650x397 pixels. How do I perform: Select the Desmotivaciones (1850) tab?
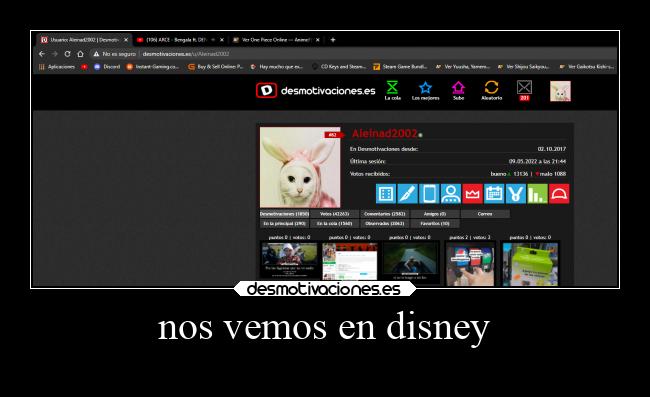[284, 214]
